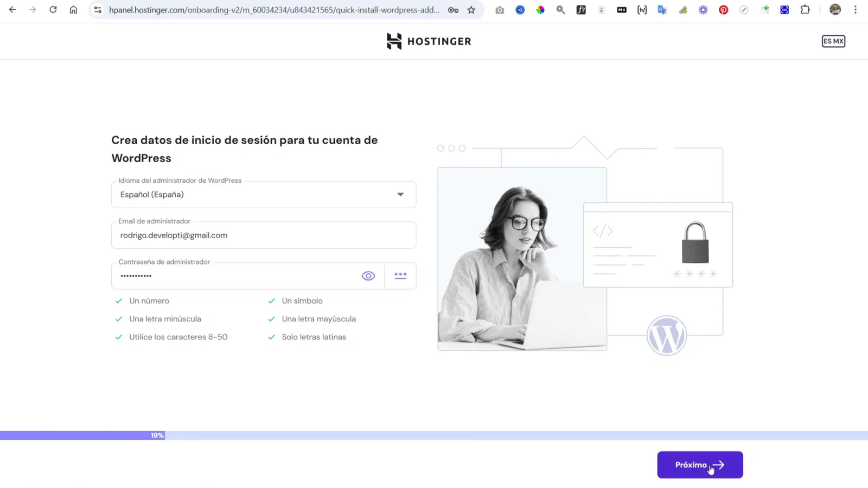
Task: Open the Chrome three-dot menu
Action: [856, 10]
